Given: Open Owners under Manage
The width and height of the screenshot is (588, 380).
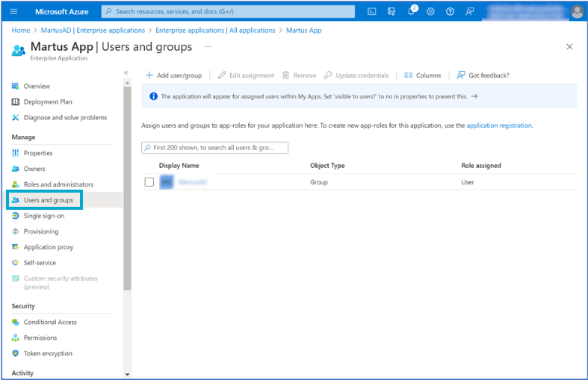Looking at the screenshot, I should tap(34, 169).
